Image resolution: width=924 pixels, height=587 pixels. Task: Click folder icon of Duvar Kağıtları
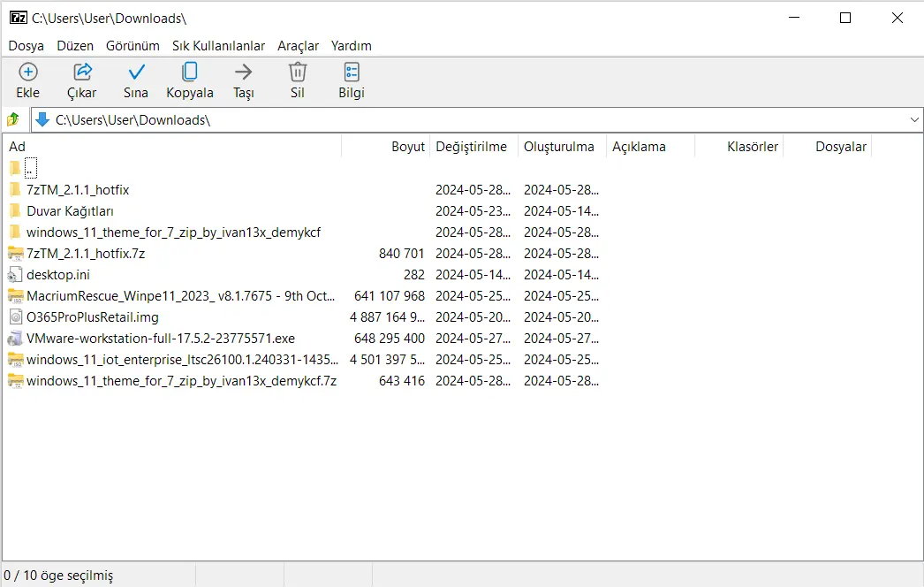(x=15, y=210)
